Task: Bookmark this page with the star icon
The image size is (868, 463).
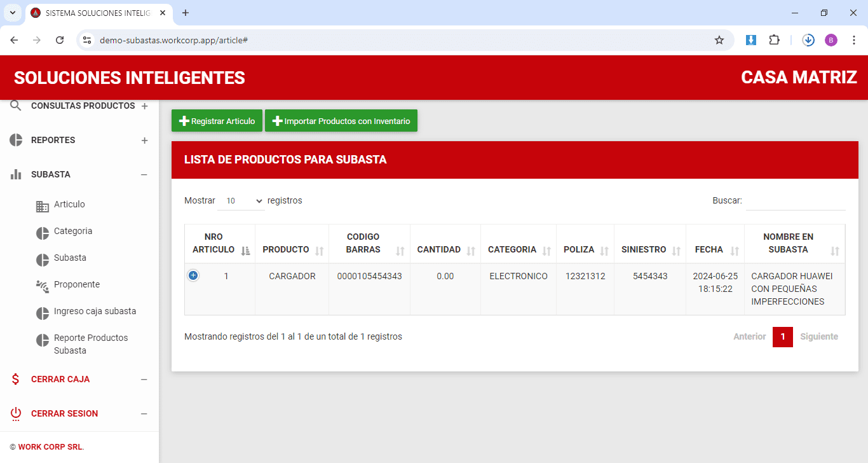Action: pyautogui.click(x=719, y=40)
